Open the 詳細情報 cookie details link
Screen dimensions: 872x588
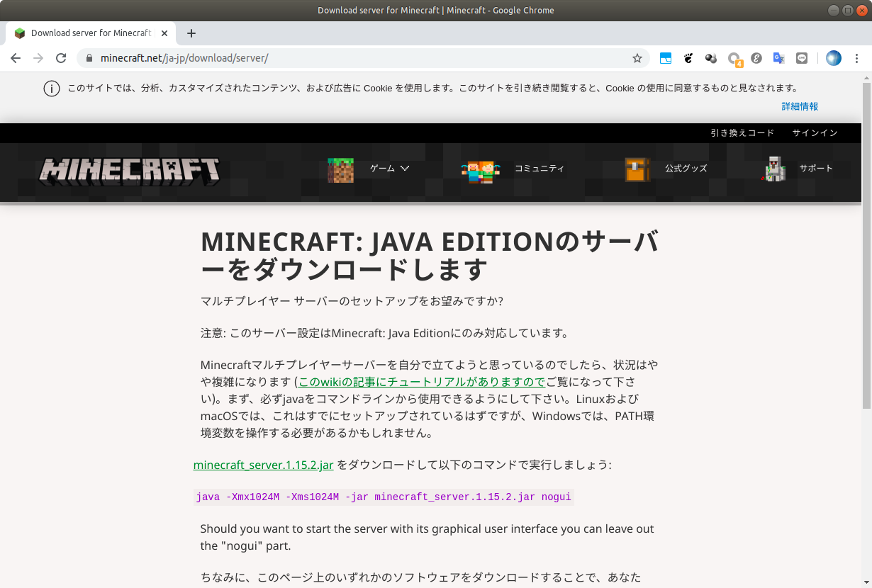(800, 106)
